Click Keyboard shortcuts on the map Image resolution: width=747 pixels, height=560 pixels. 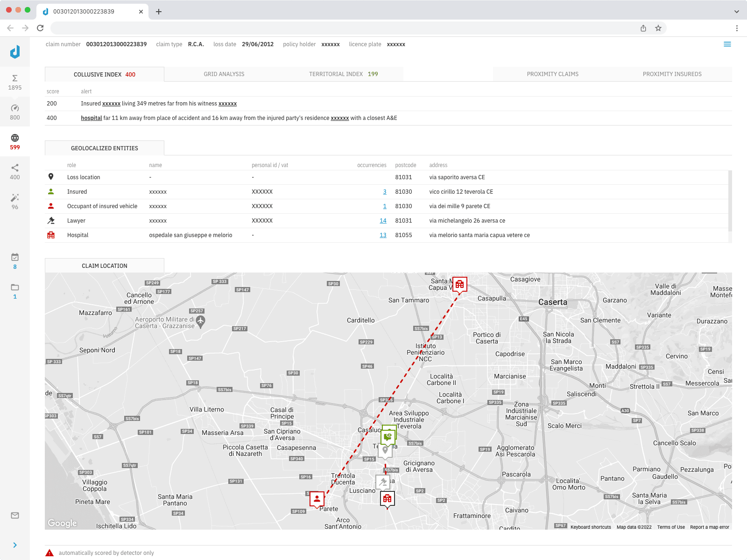(x=591, y=527)
